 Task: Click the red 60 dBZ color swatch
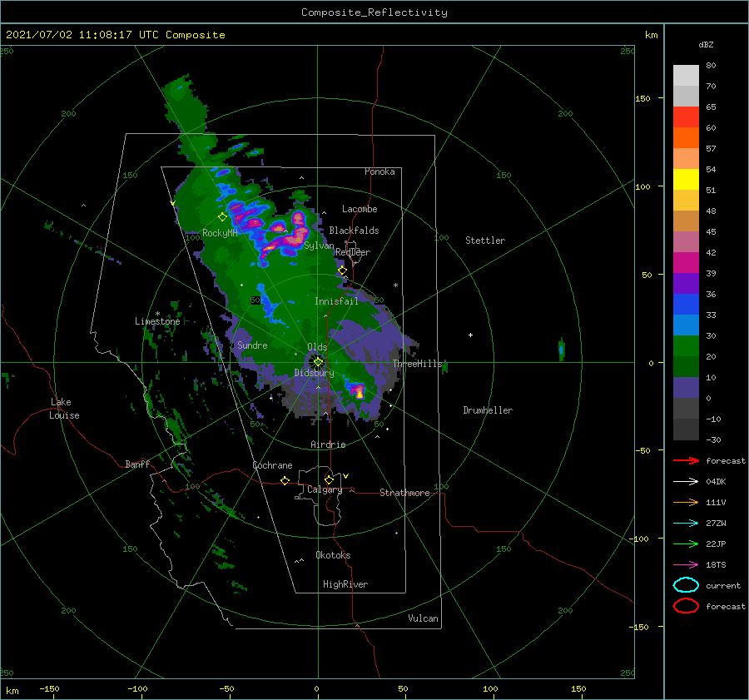686,117
